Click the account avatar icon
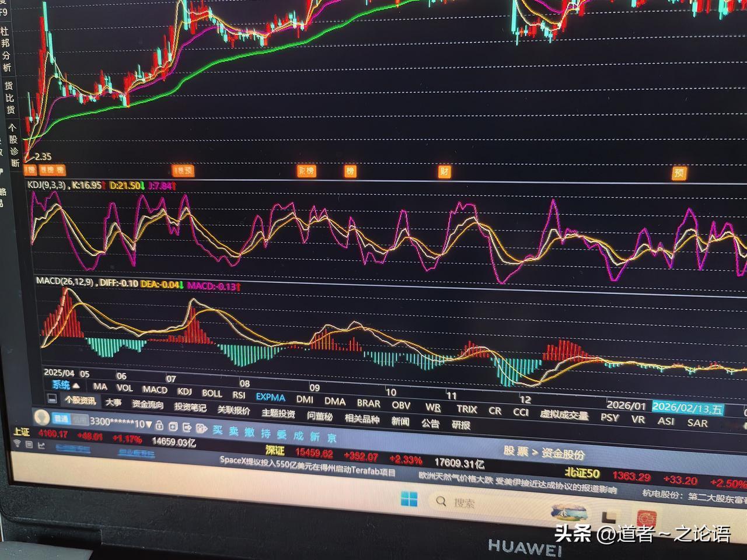Image resolution: width=747 pixels, height=560 pixels. tap(41, 417)
